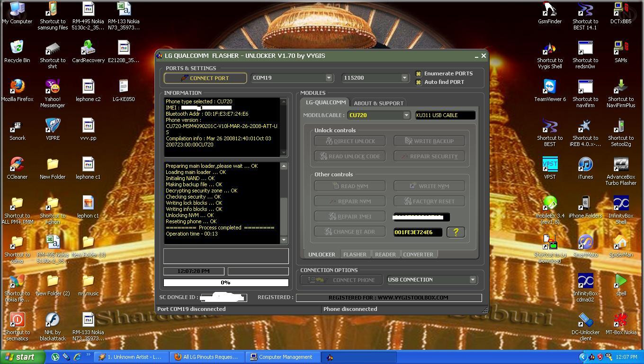644x364 pixels.
Task: Click the READ UNLOCK CODE button
Action: coord(350,156)
